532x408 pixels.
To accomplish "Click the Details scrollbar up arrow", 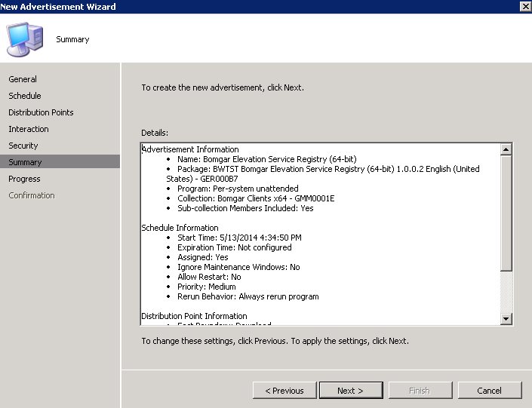I will point(506,149).
